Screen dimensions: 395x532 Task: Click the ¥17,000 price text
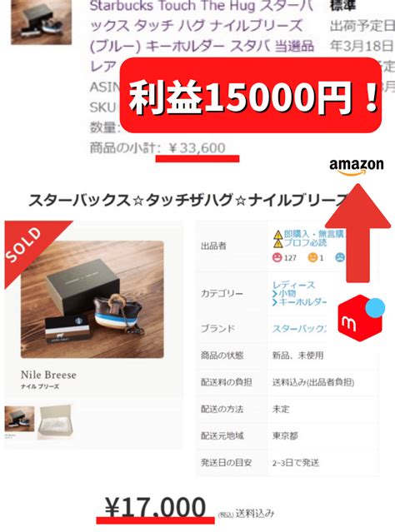click(x=155, y=507)
